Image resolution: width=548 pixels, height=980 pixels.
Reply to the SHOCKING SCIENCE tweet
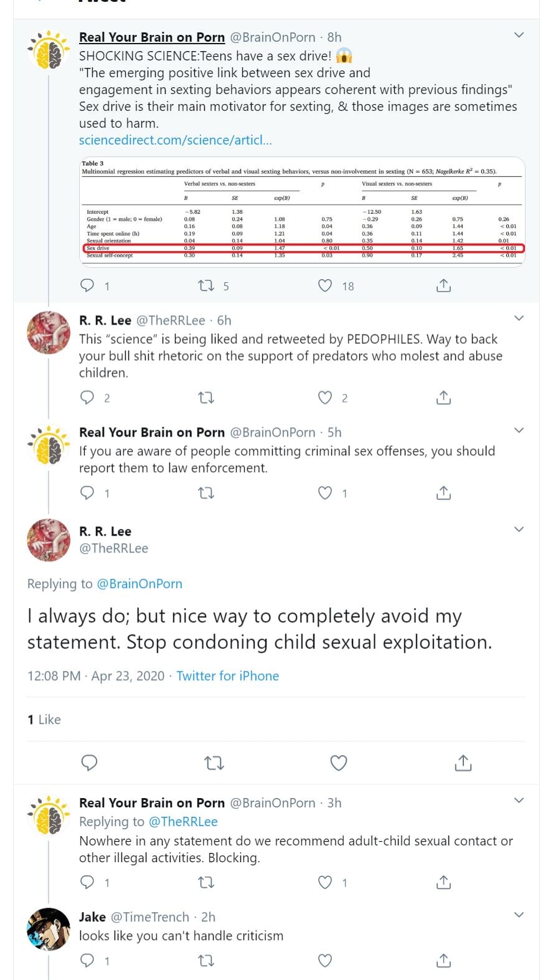click(88, 285)
